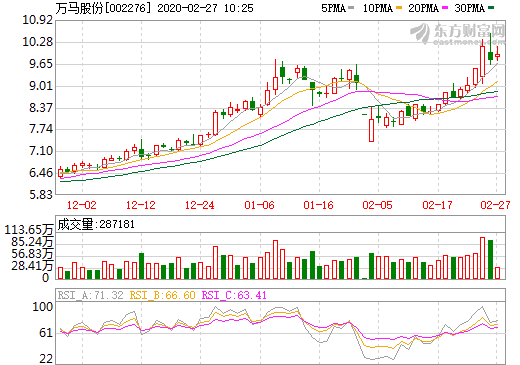
Task: Click the 10PMA orange legend swatch
Action: [399, 8]
